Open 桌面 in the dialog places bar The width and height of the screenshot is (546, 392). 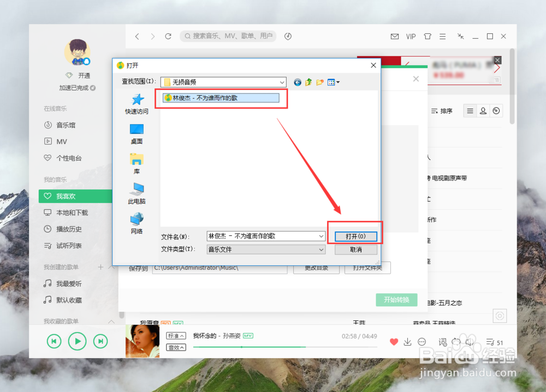[136, 134]
